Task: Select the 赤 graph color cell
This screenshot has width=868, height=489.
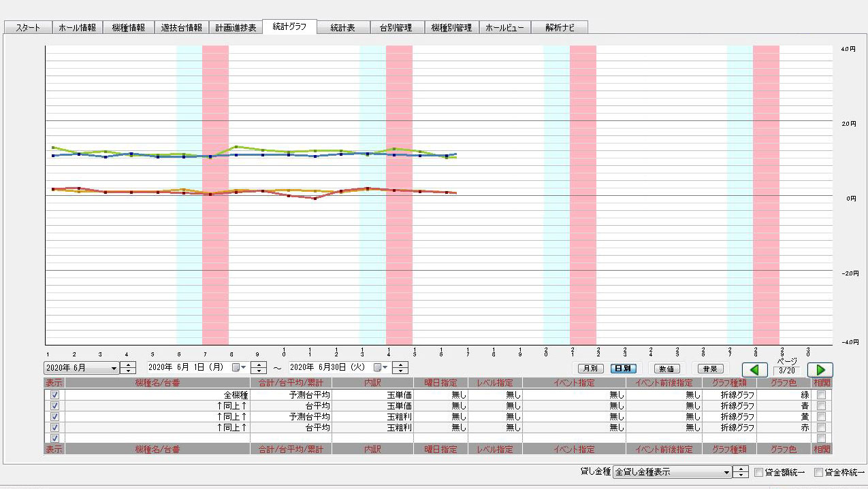Action: pos(783,428)
